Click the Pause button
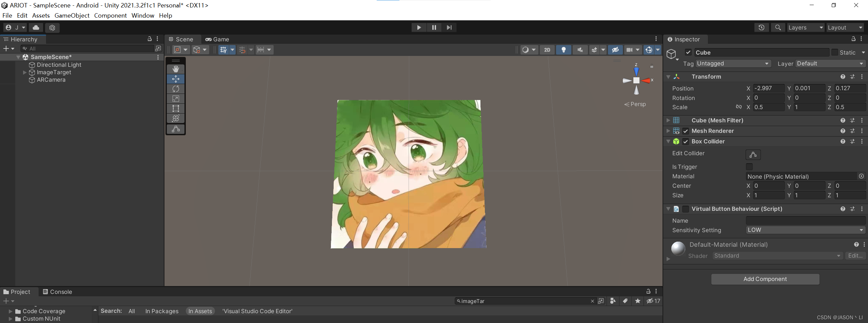868x323 pixels. pyautogui.click(x=434, y=27)
